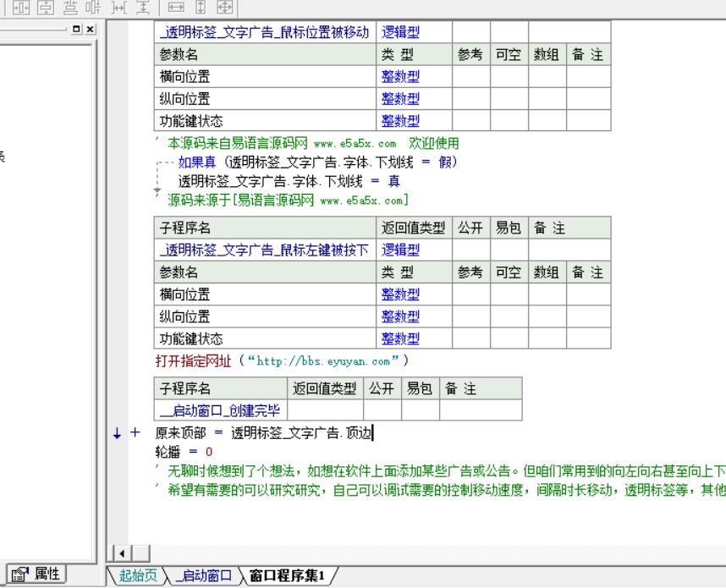The width and height of the screenshot is (726, 588).
Task: Click the make same height toolbar icon
Action: 201,7
